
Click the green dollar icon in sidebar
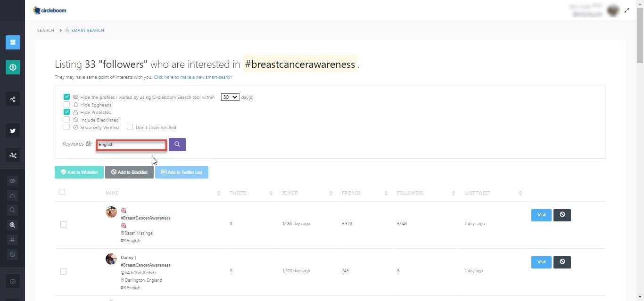[x=13, y=67]
